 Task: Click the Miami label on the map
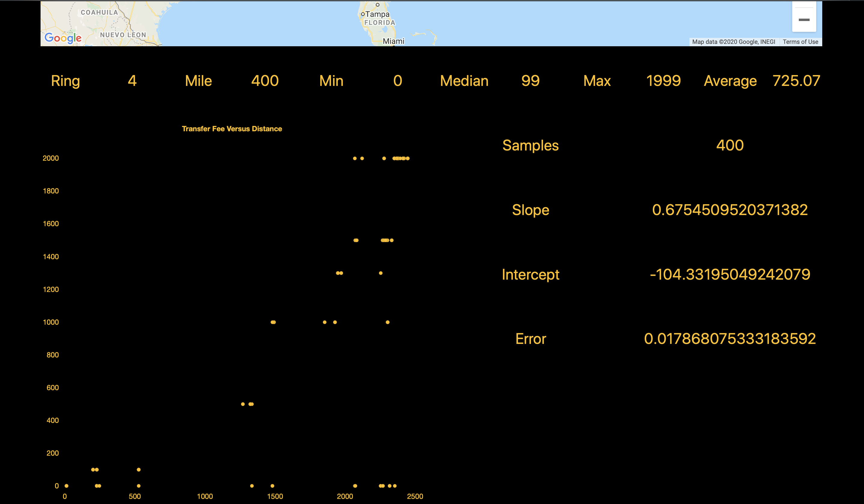[393, 41]
